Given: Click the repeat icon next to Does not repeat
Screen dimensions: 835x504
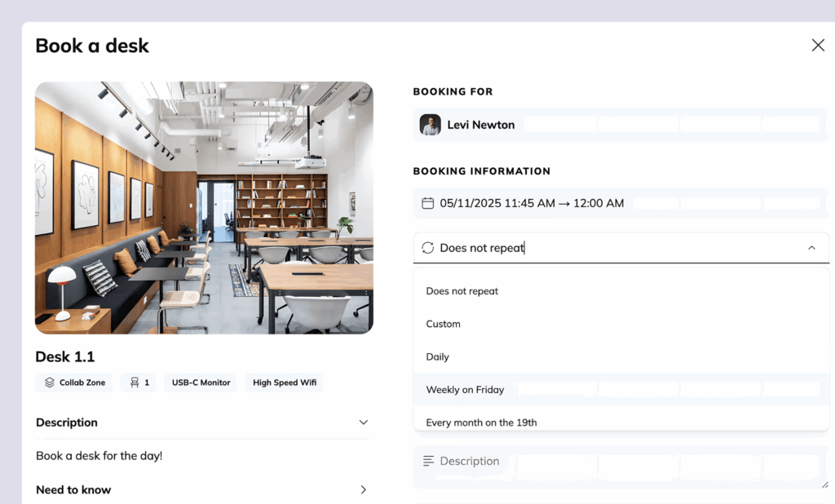Looking at the screenshot, I should coord(427,247).
